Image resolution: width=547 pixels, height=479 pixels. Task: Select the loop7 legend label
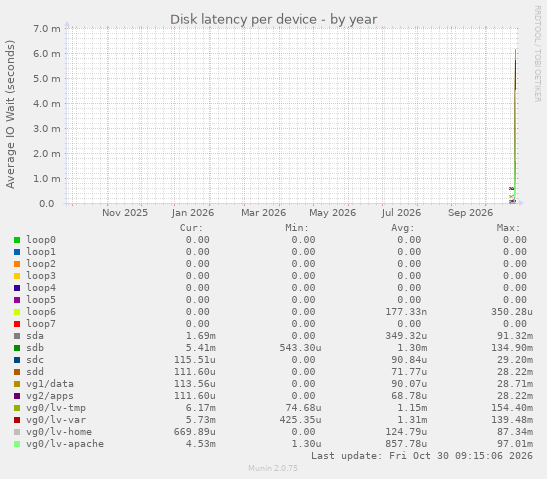click(x=41, y=324)
